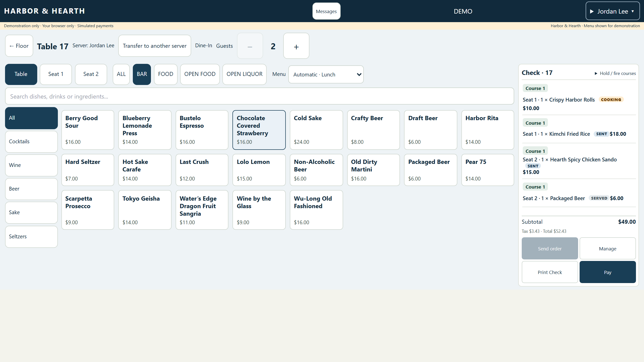The width and height of the screenshot is (644, 362).
Task: Open the Messages panel
Action: [x=326, y=11]
